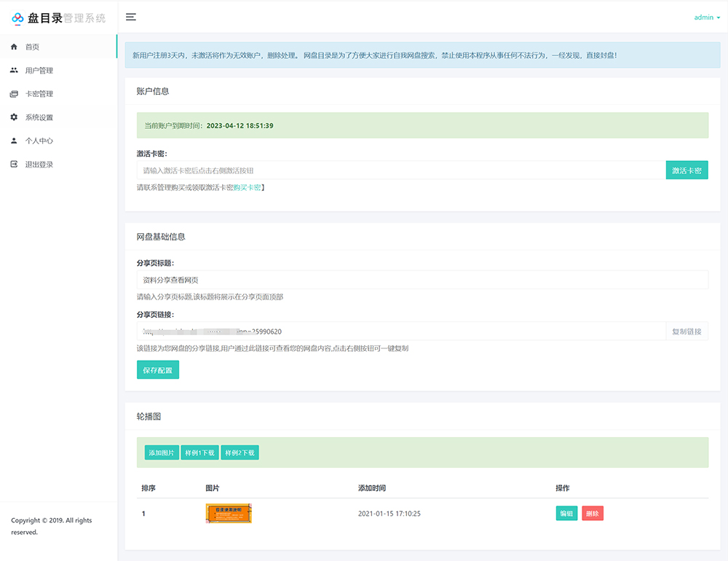
Task: Delete the carousel image with 删除
Action: coord(592,514)
